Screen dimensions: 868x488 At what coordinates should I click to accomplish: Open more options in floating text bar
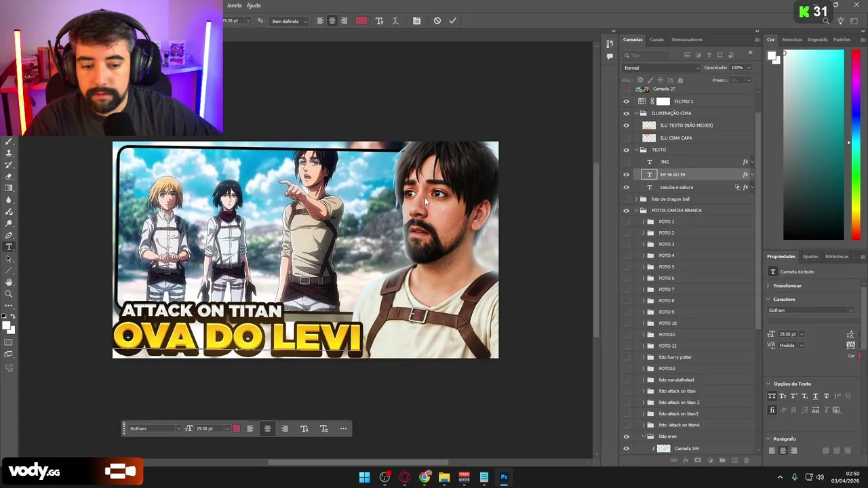click(x=343, y=428)
